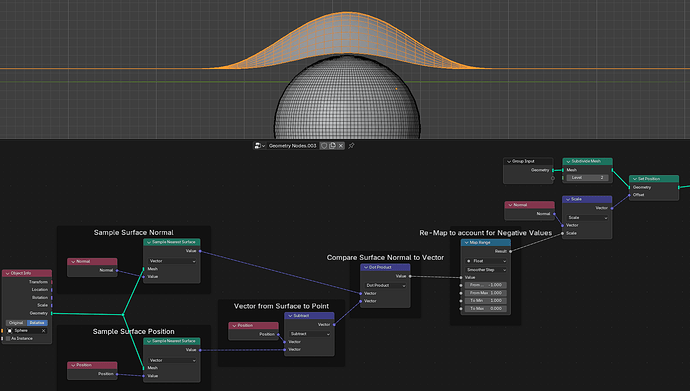Collapse the Map Range node

click(x=466, y=243)
